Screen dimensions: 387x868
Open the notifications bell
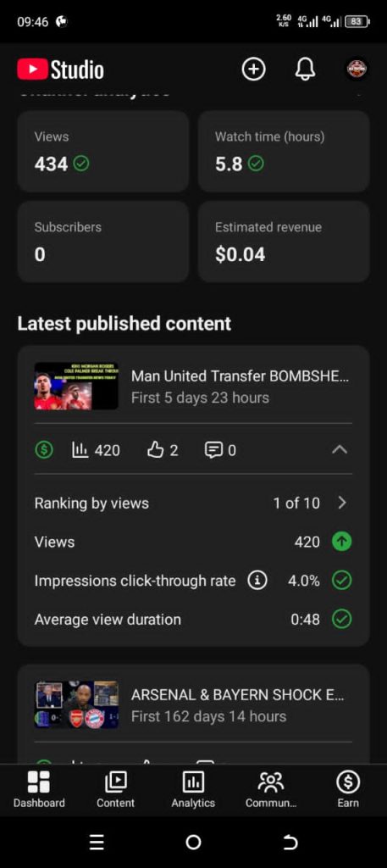click(x=305, y=70)
